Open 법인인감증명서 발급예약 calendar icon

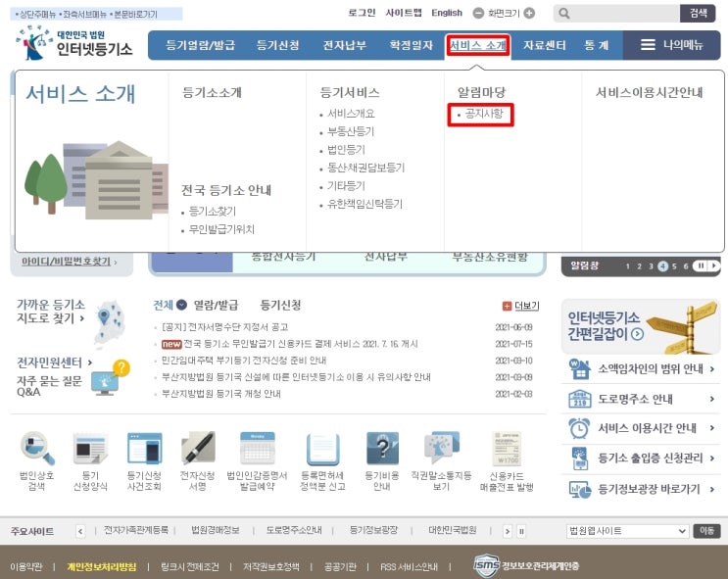[258, 449]
